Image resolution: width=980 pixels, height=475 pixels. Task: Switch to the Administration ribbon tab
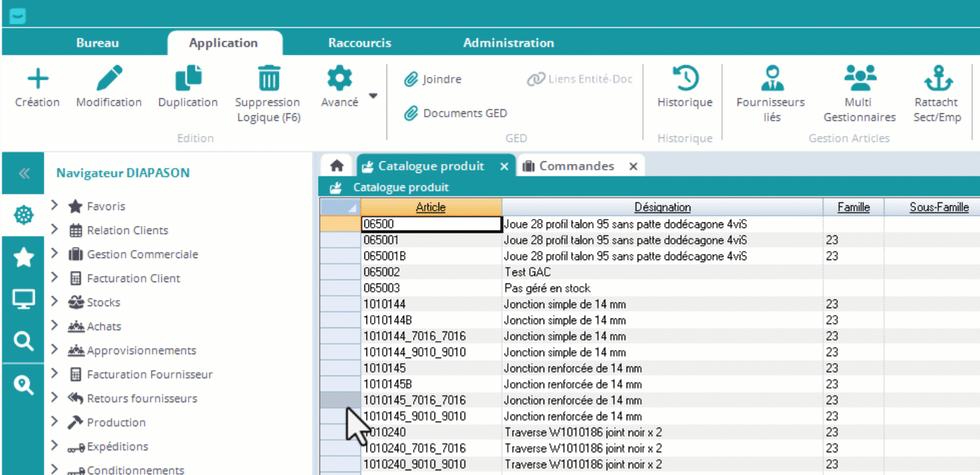[x=509, y=43]
